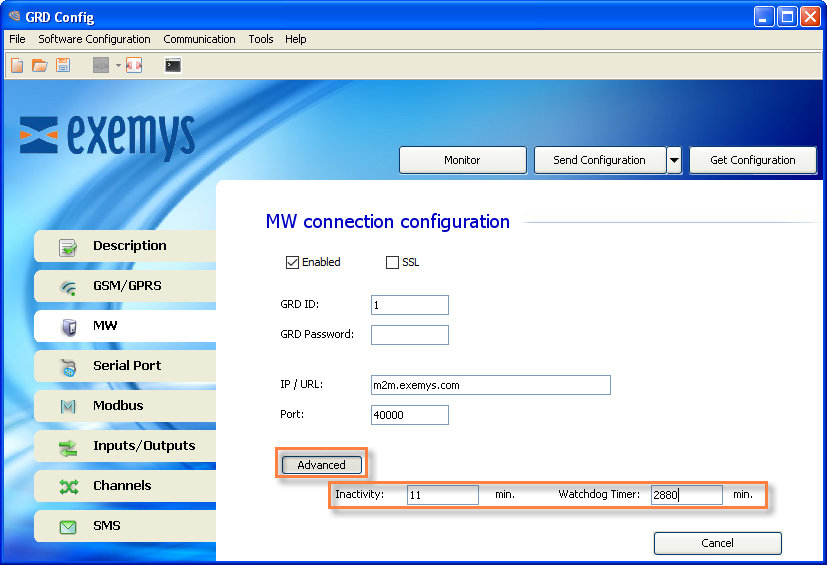Toggle the Advanced options button
This screenshot has width=827, height=565.
tap(322, 465)
